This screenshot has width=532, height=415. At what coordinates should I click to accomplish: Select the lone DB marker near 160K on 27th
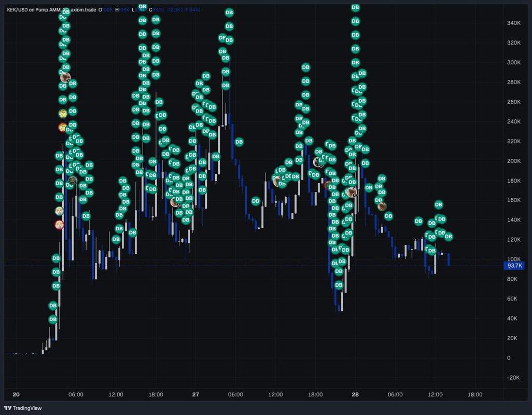(256, 201)
